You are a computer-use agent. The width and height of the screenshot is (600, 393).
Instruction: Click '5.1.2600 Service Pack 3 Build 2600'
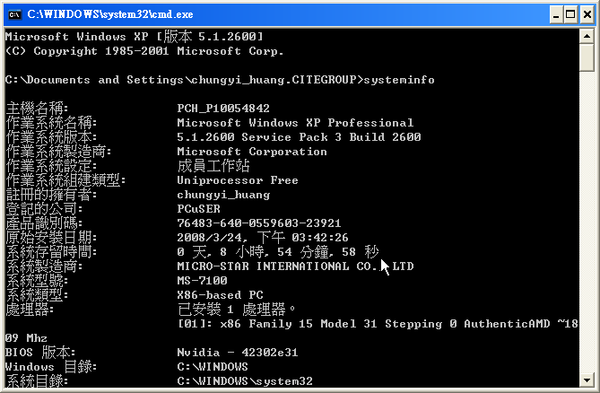pyautogui.click(x=299, y=137)
